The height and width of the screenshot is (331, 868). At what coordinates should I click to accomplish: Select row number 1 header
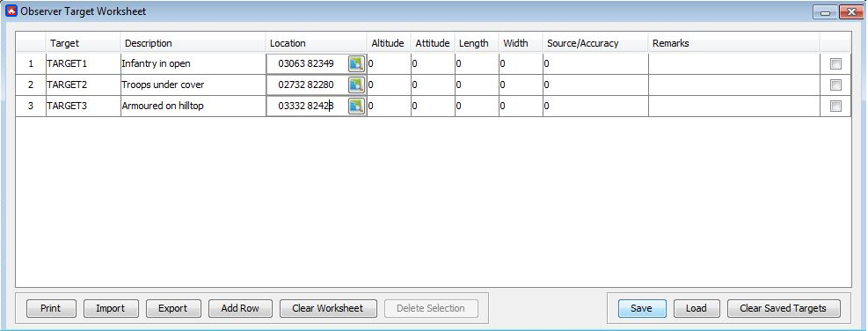pos(31,63)
